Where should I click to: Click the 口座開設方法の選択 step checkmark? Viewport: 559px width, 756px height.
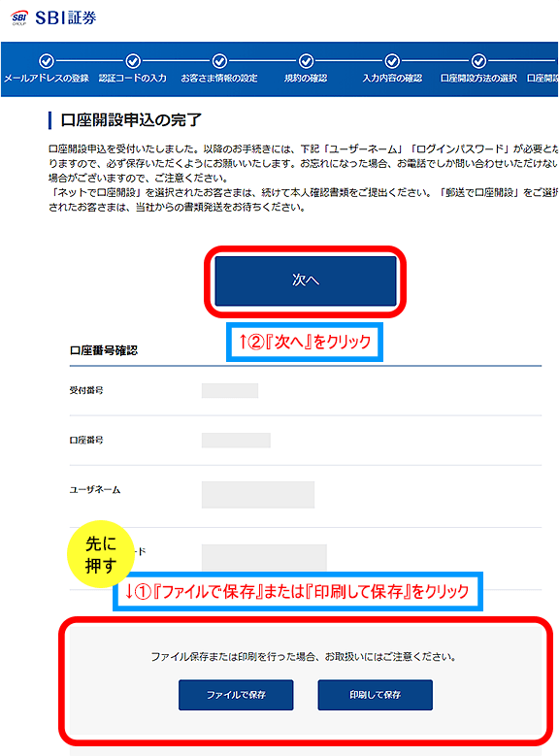[x=478, y=61]
